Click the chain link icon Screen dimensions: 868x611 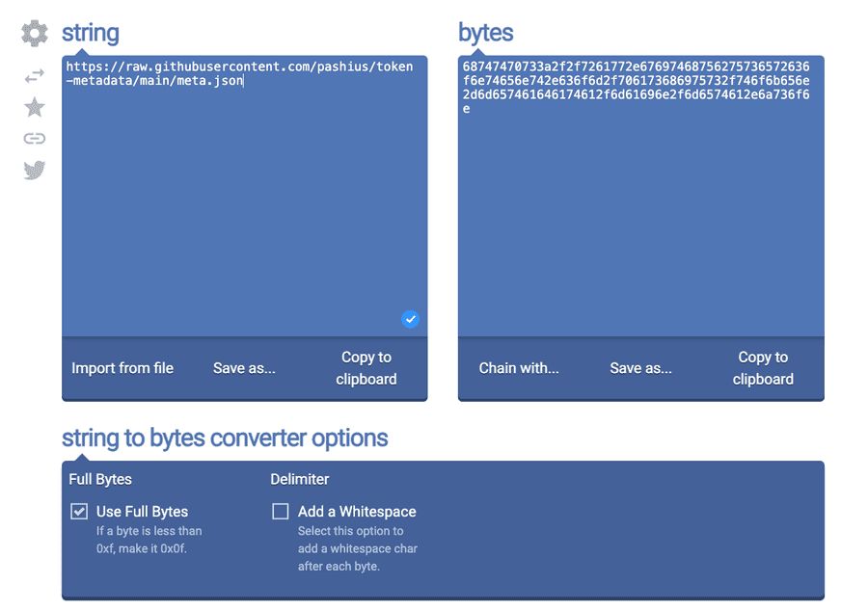coord(35,139)
